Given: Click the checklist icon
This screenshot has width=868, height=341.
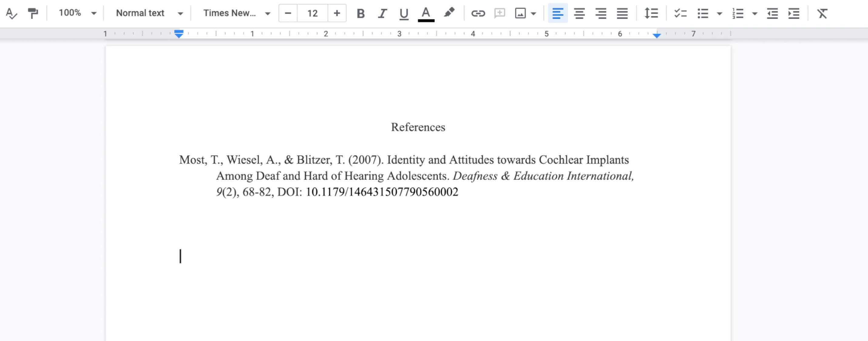Looking at the screenshot, I should pyautogui.click(x=680, y=13).
